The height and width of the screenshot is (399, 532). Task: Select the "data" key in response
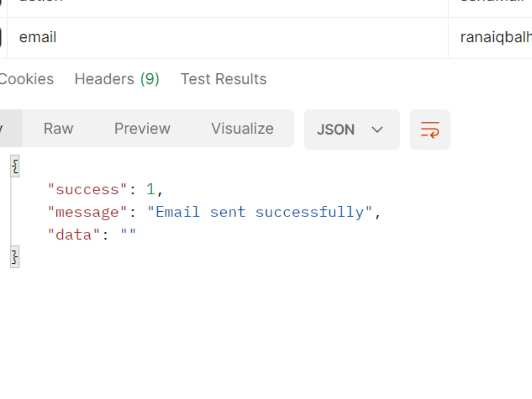pos(73,235)
